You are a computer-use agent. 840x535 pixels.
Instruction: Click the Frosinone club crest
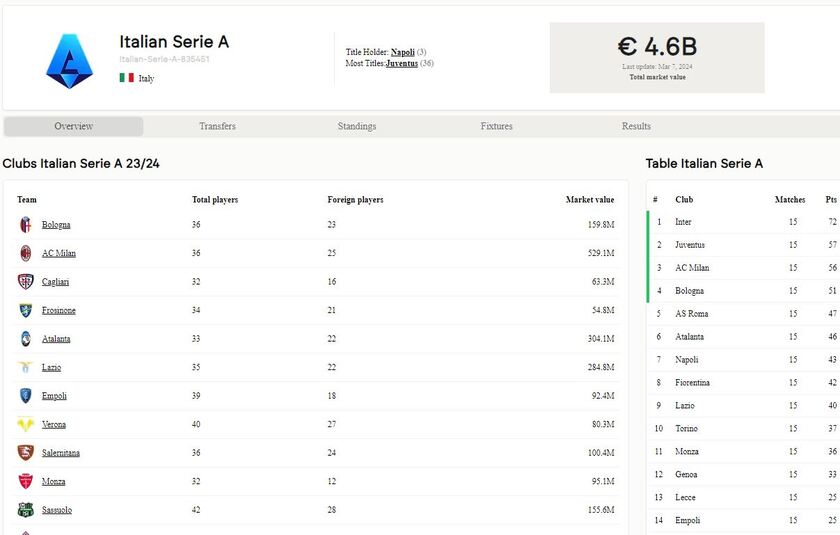(x=26, y=310)
